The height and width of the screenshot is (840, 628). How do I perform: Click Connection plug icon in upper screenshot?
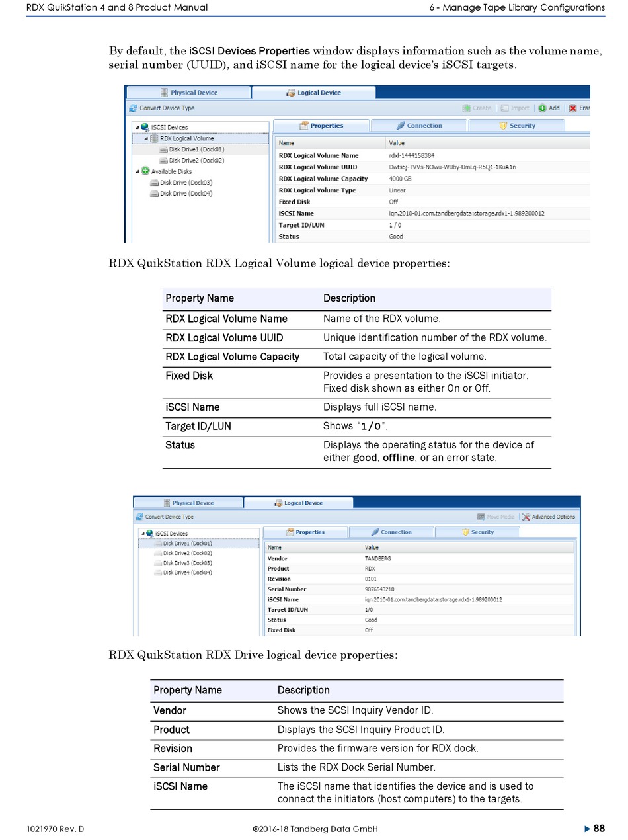point(401,126)
